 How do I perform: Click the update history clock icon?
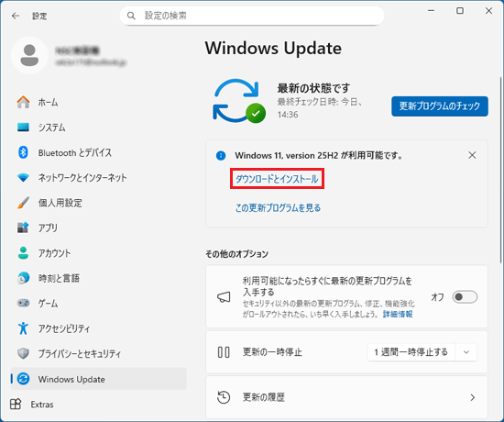[224, 397]
